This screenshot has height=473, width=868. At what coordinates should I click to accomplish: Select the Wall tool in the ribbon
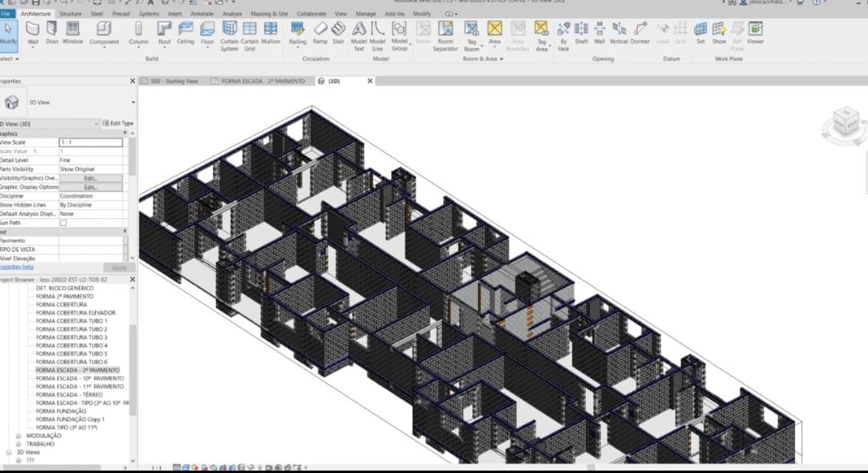[33, 32]
